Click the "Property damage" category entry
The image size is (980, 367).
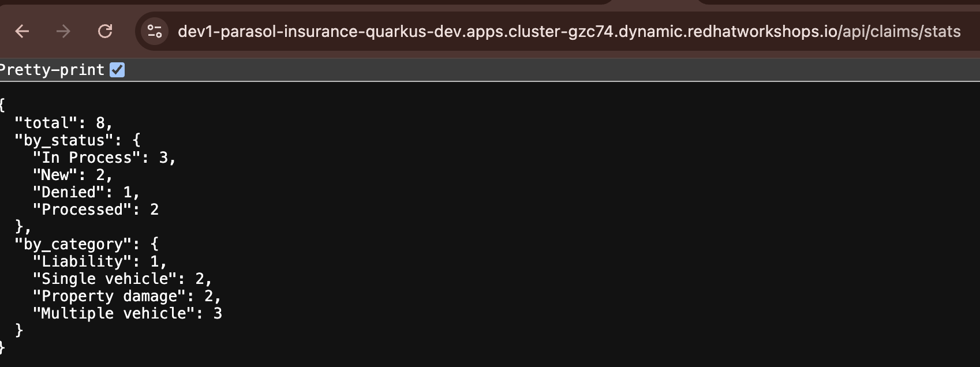click(x=109, y=296)
